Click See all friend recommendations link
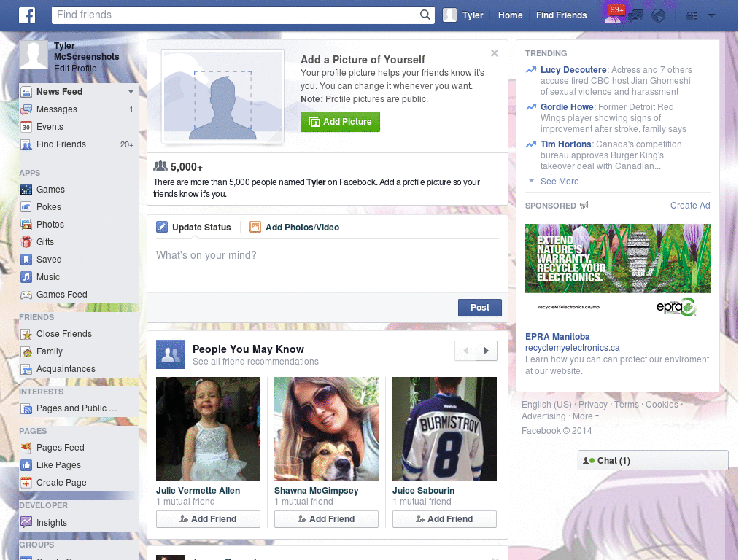 click(x=255, y=362)
